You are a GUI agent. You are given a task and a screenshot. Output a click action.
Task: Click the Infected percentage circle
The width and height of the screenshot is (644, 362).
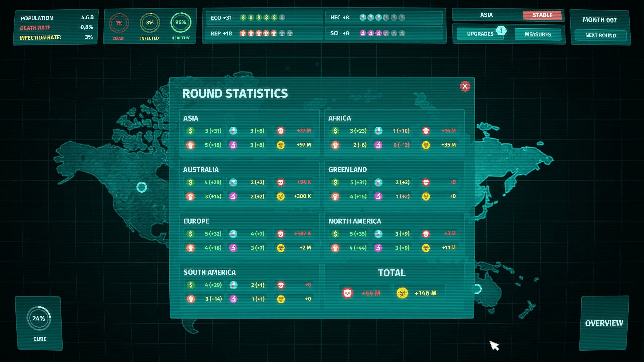coord(150,23)
